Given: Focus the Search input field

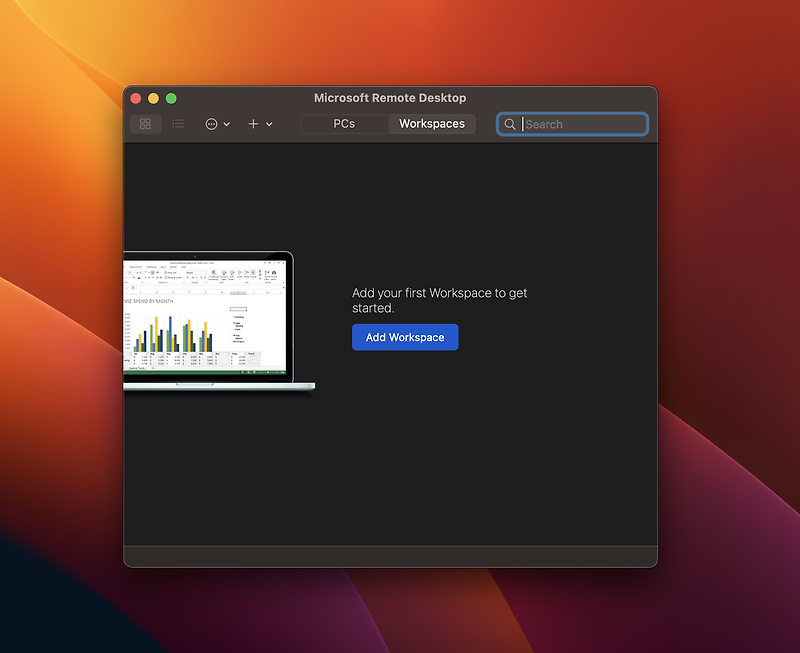Looking at the screenshot, I should point(572,124).
